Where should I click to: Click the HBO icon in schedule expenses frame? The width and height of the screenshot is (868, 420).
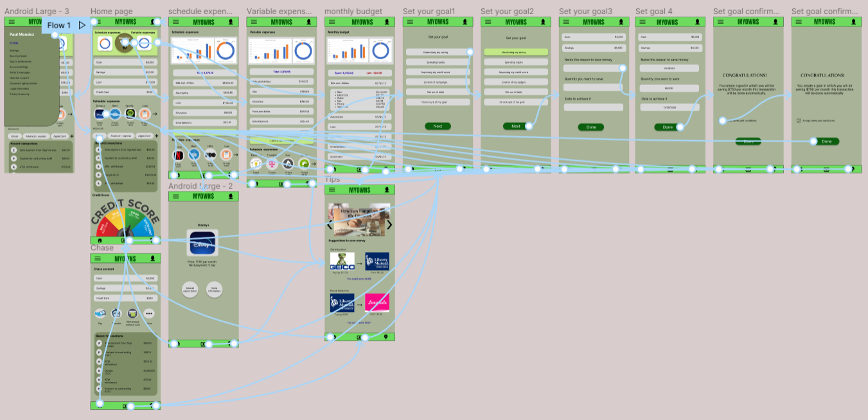(210, 155)
